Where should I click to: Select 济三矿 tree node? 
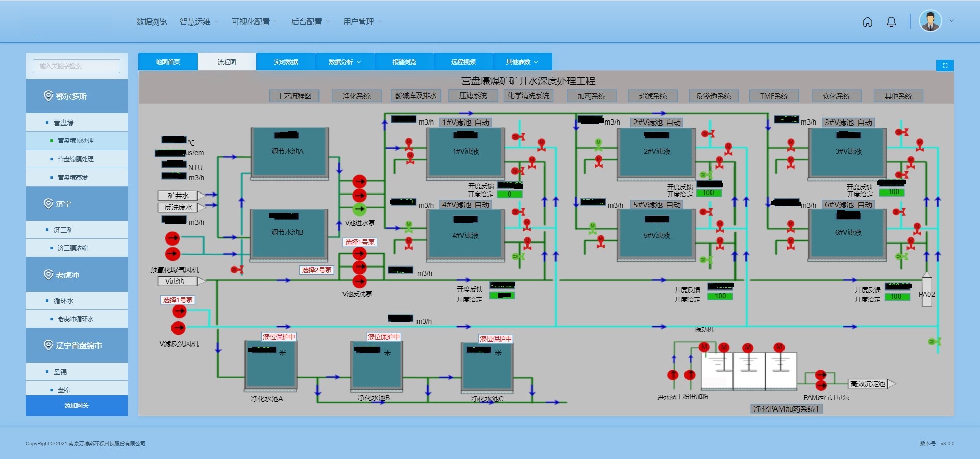click(x=77, y=230)
